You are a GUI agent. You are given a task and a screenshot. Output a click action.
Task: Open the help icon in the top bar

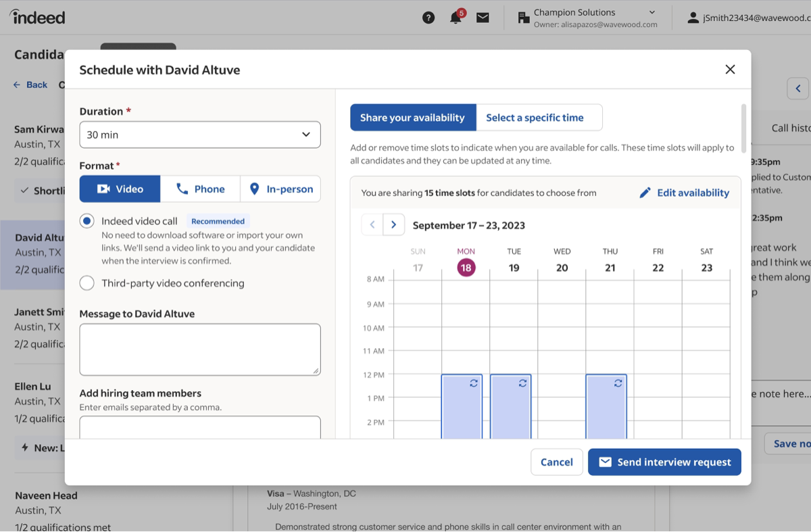428,17
